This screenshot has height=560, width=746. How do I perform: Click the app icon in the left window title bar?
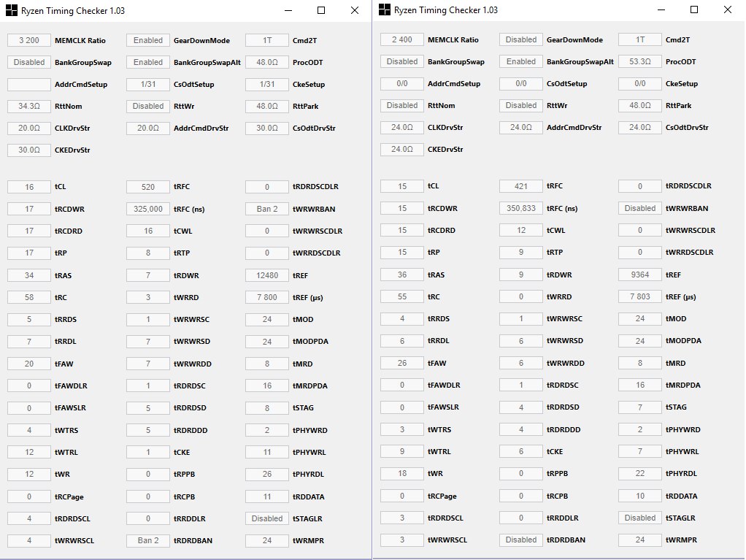(12, 10)
